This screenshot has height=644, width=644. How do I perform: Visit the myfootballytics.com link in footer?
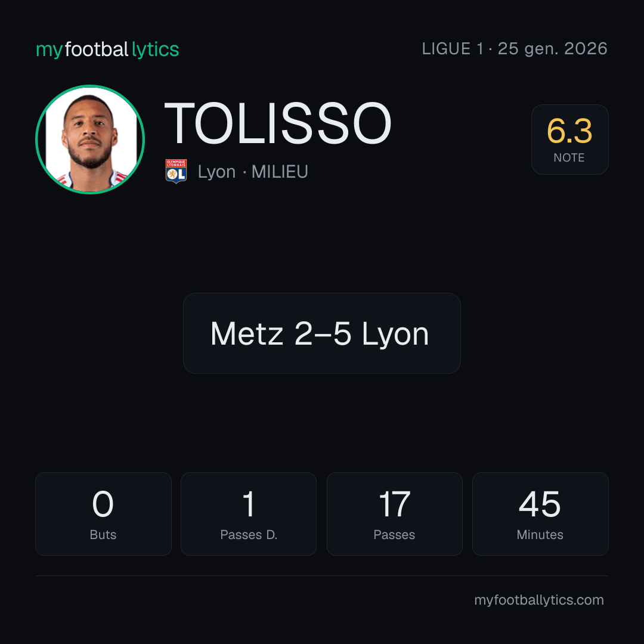click(539, 600)
